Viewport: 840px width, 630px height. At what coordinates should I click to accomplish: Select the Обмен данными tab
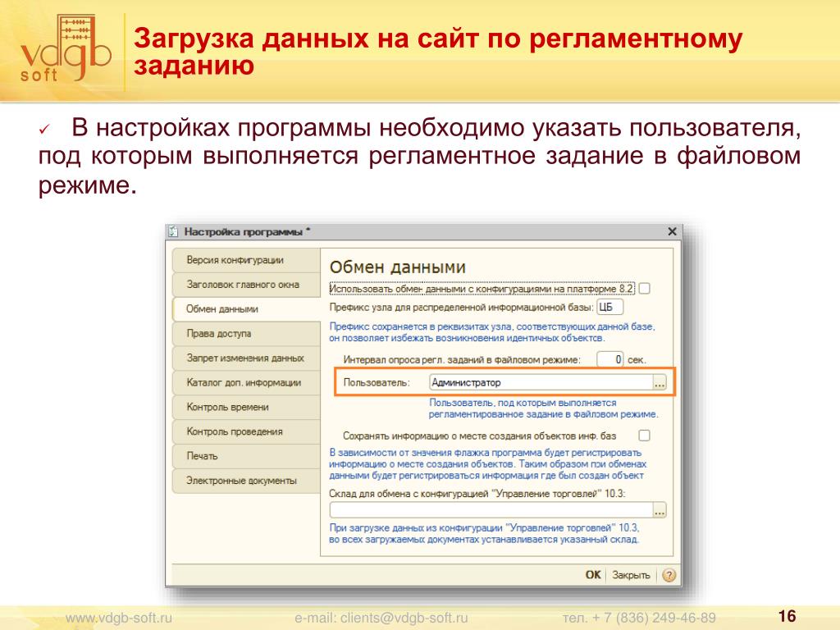click(246, 309)
